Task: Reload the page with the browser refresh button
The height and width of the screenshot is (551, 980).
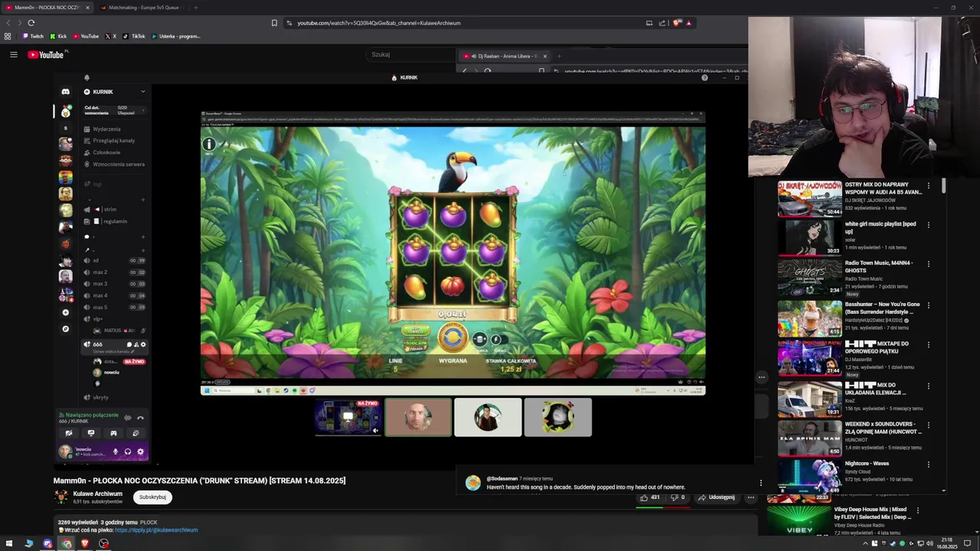Action: 31,23
